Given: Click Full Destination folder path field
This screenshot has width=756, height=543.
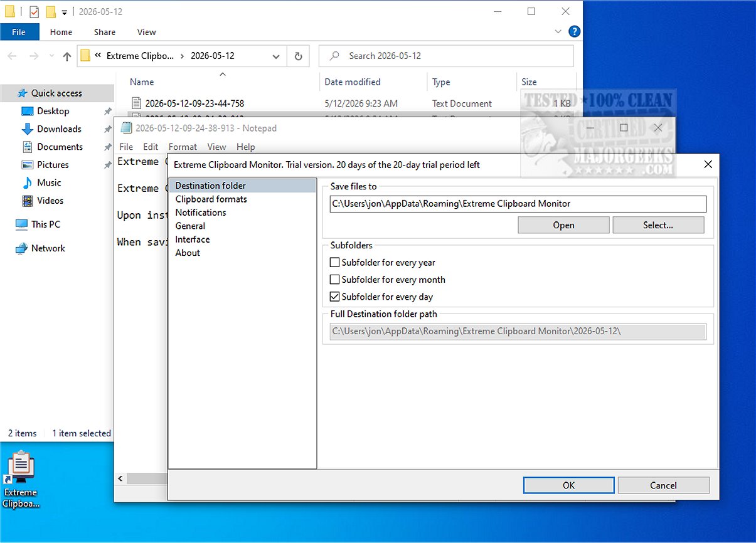Looking at the screenshot, I should [x=518, y=331].
